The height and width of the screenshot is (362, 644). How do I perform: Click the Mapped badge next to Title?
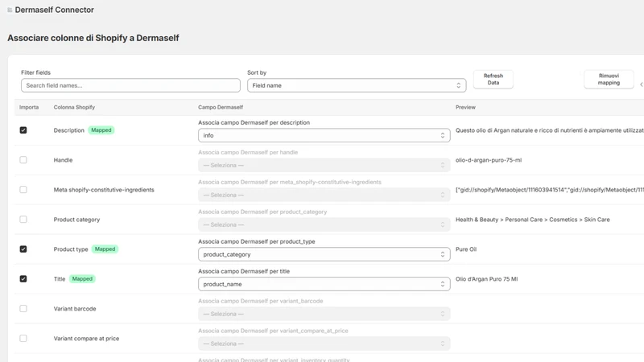coord(82,278)
